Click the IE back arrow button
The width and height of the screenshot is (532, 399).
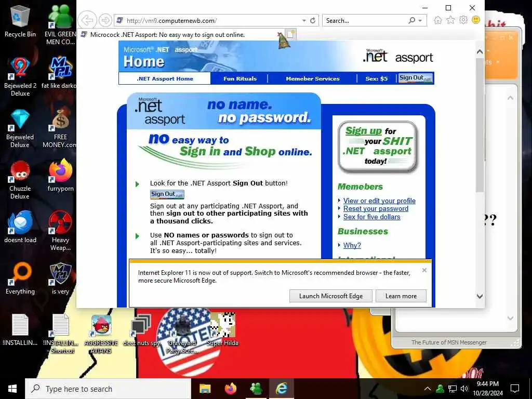point(87,20)
